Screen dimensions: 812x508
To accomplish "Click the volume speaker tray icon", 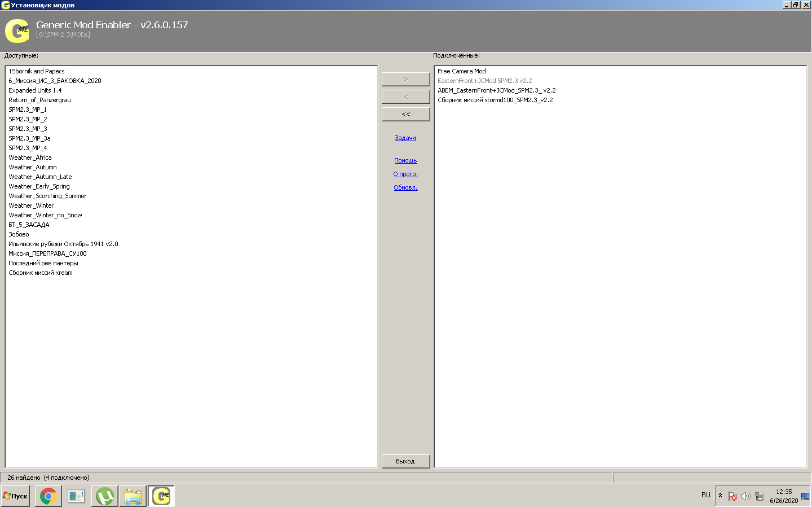I will point(745,496).
